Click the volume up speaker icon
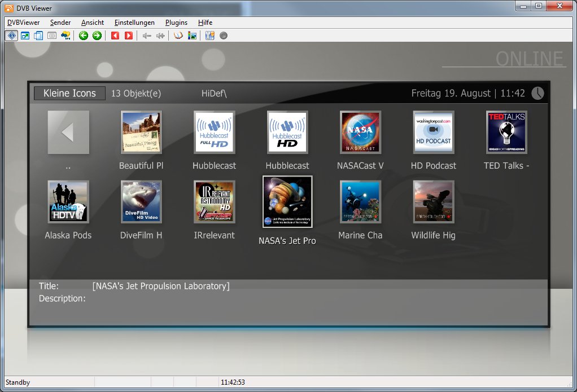The height and width of the screenshot is (392, 577). click(160, 36)
